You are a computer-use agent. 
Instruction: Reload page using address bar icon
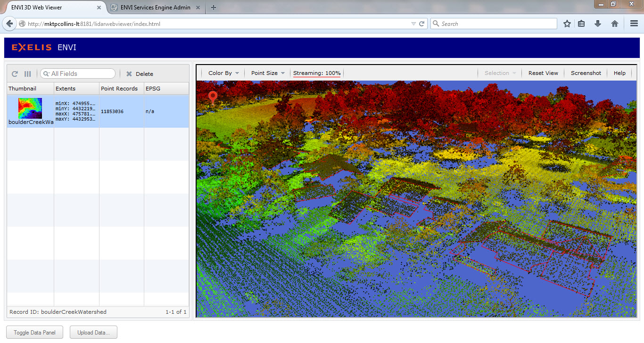[422, 24]
